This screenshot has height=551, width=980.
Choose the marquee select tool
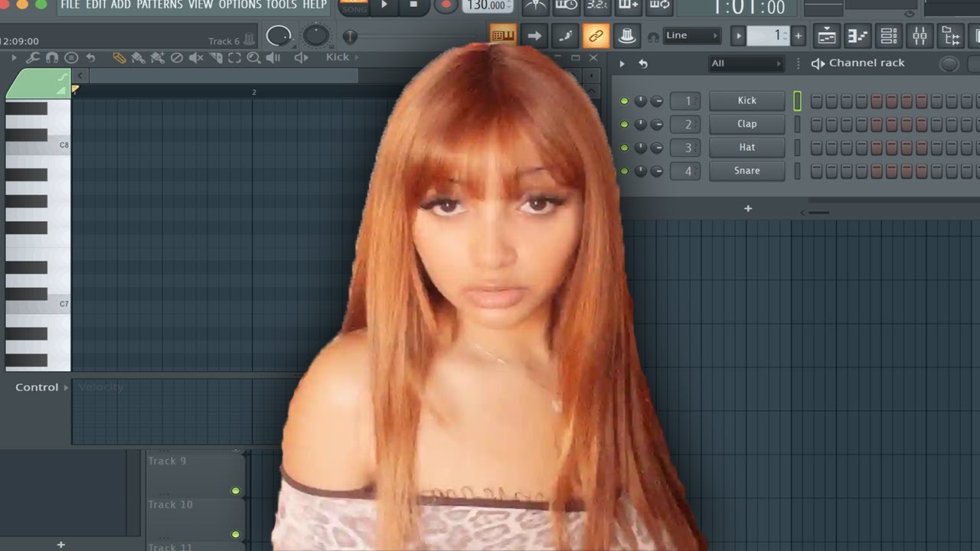(x=235, y=57)
